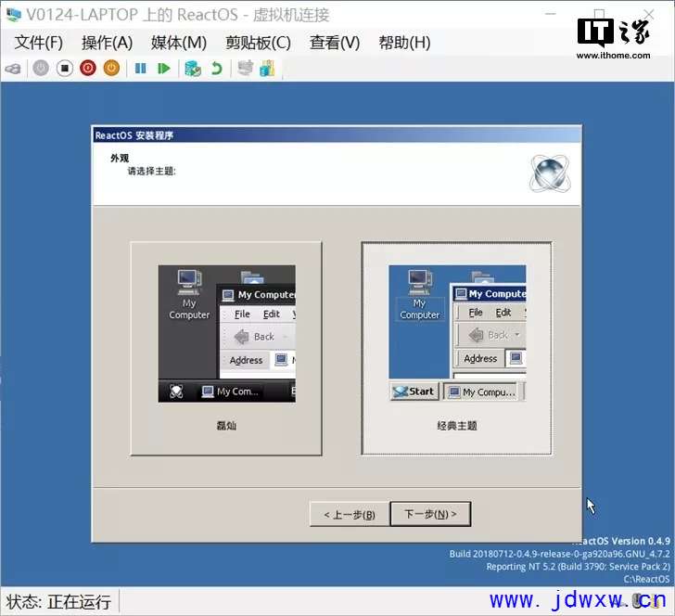Select the 经典主题 classic theme preview

click(x=457, y=334)
